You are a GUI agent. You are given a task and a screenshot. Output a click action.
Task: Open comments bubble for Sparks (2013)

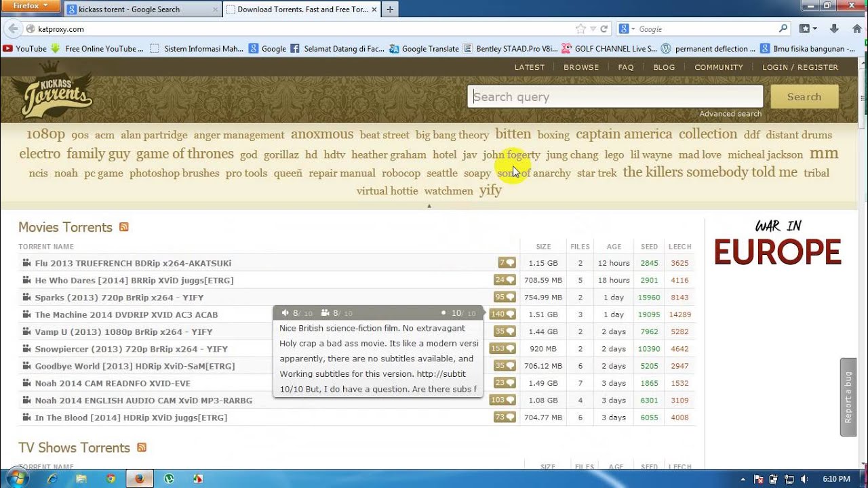coord(505,297)
